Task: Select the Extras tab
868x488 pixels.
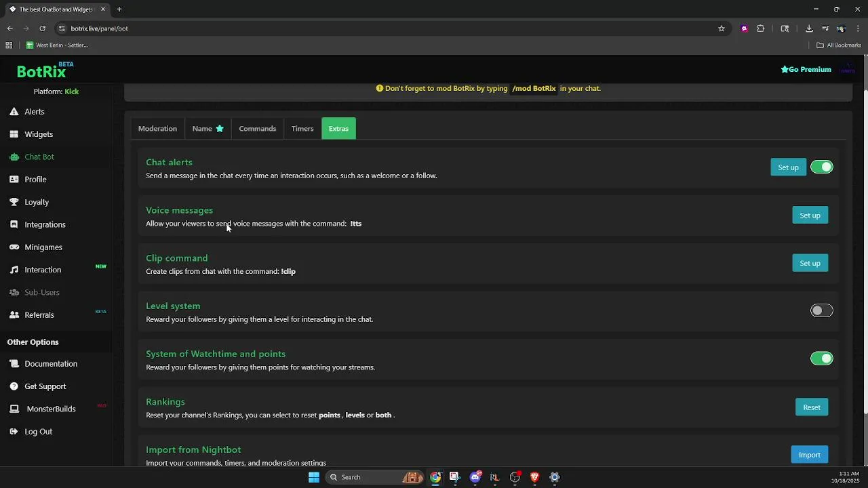Action: 338,129
